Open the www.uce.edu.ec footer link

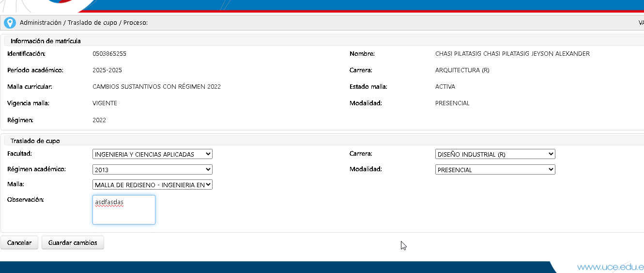point(610,267)
